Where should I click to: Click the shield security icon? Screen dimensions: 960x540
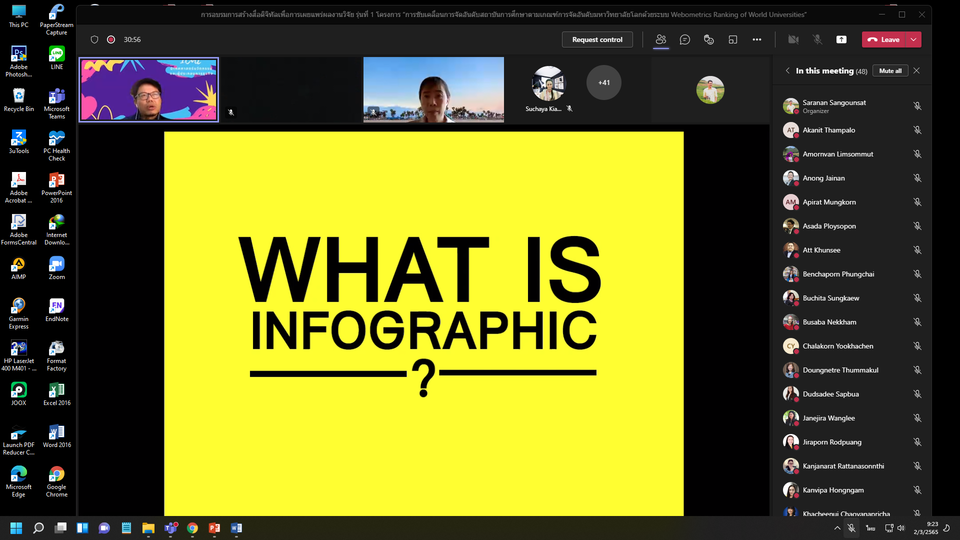94,39
